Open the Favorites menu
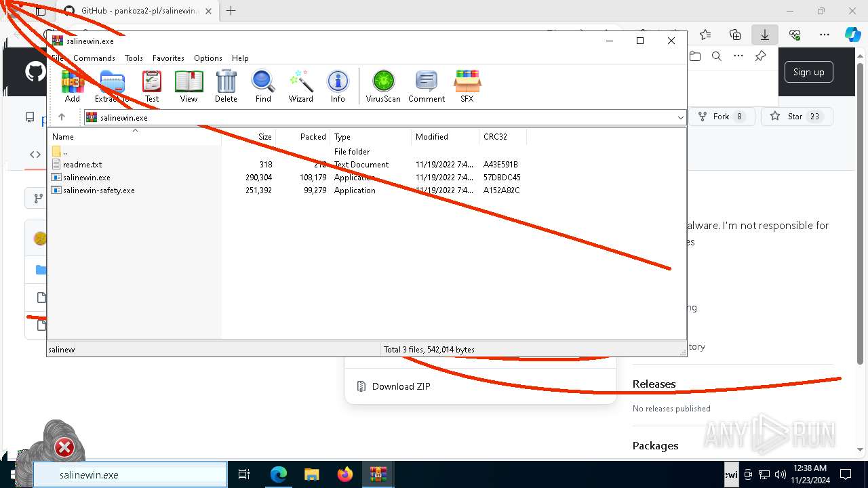868x488 pixels. pyautogui.click(x=168, y=58)
